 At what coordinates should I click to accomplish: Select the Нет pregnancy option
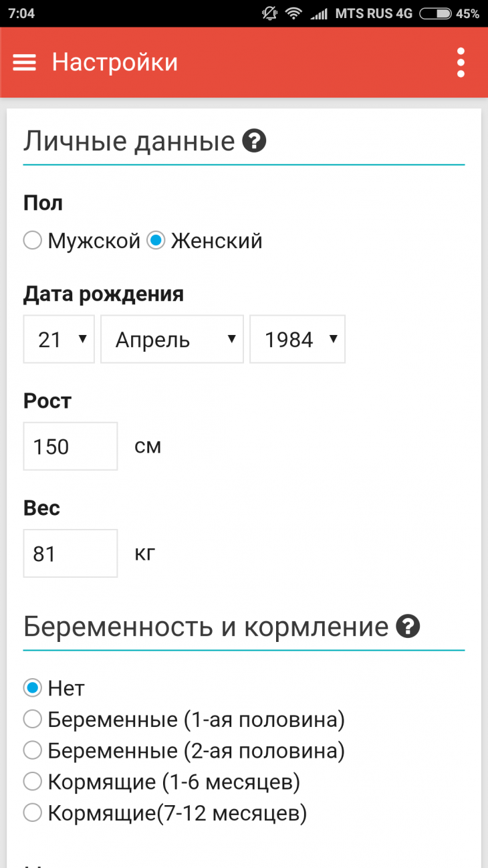pos(33,687)
